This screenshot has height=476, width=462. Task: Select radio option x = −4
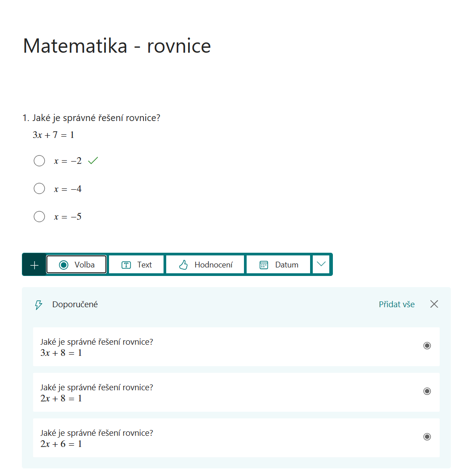[x=39, y=188]
